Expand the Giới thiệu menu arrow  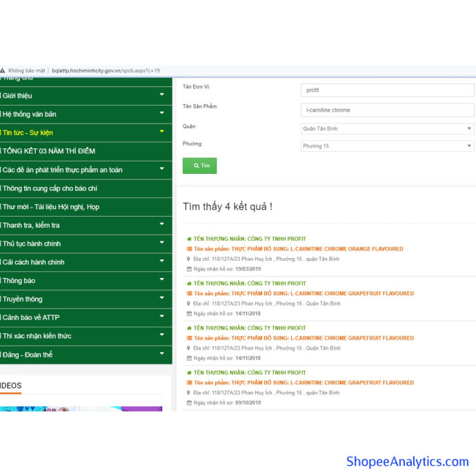(161, 95)
